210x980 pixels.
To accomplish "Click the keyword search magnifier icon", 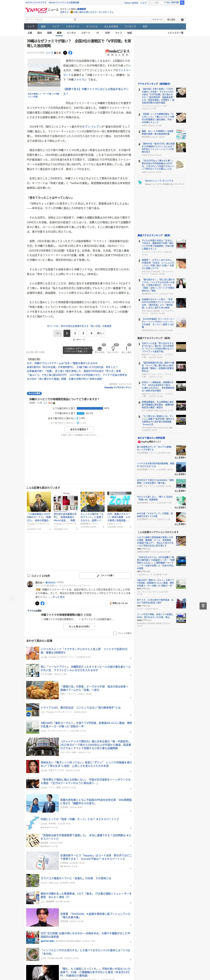I will coord(75,20).
